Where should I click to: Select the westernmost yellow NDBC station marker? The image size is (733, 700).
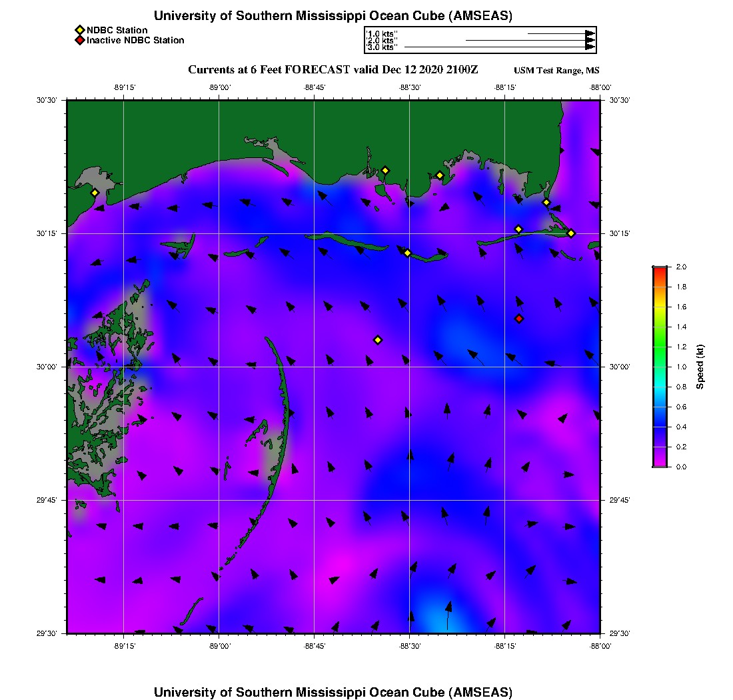coord(95,193)
